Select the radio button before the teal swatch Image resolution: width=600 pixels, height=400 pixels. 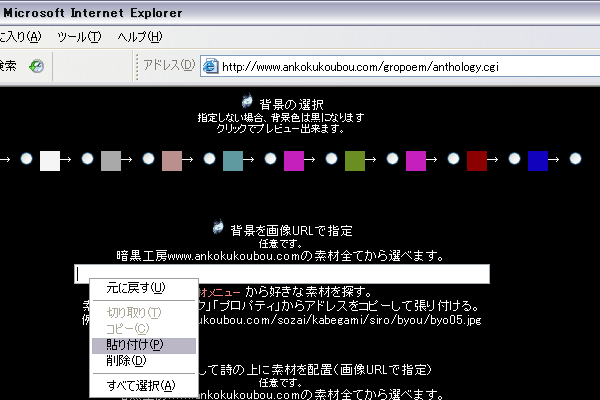tap(209, 159)
